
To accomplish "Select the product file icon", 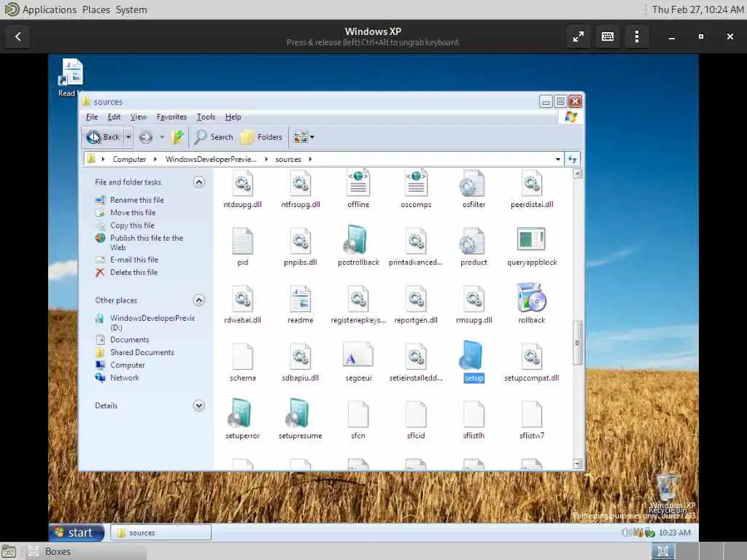I will click(473, 241).
